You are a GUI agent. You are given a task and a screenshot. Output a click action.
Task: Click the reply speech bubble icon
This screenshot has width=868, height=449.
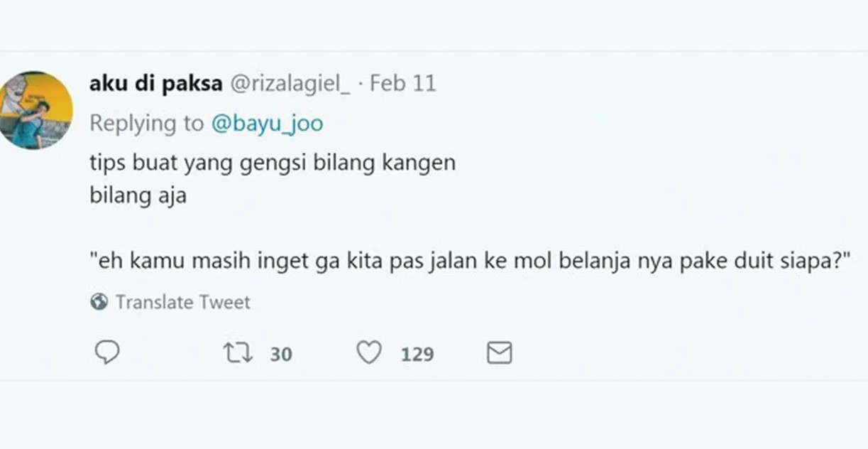(x=107, y=352)
